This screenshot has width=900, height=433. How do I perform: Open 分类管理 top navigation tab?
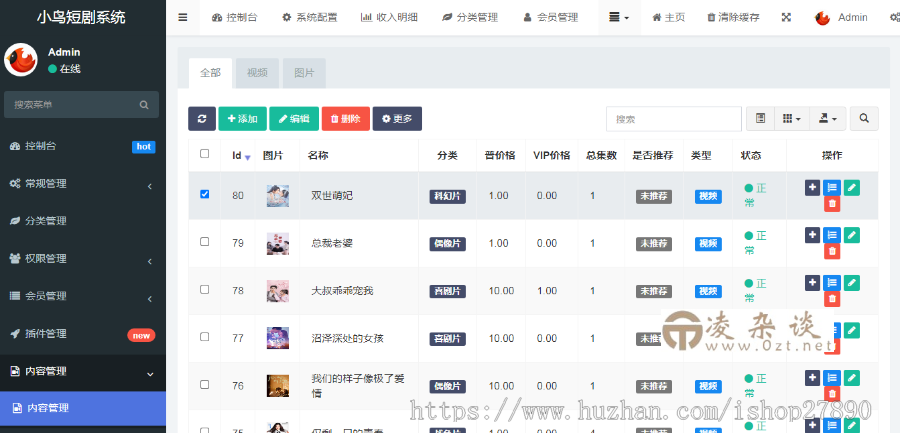(469, 17)
